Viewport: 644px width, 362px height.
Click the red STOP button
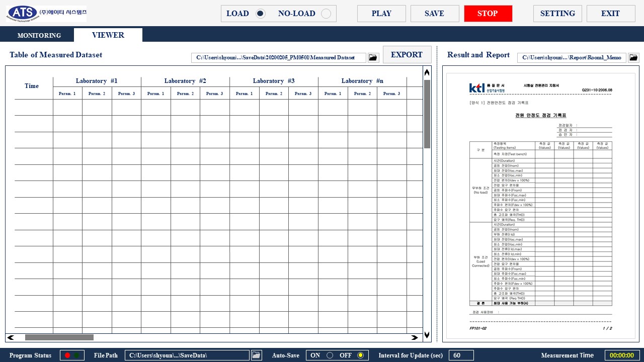point(488,14)
